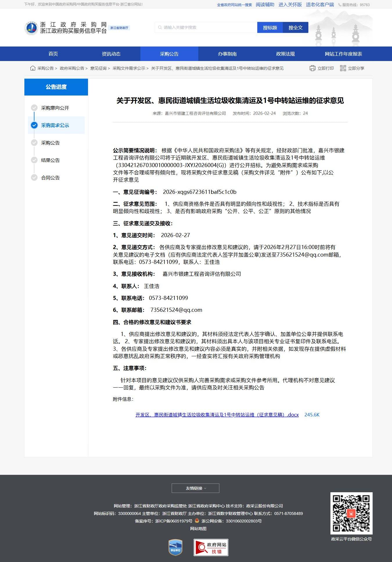Go to 办事指南 in the nav bar
This screenshot has width=392, height=562.
[x=227, y=54]
